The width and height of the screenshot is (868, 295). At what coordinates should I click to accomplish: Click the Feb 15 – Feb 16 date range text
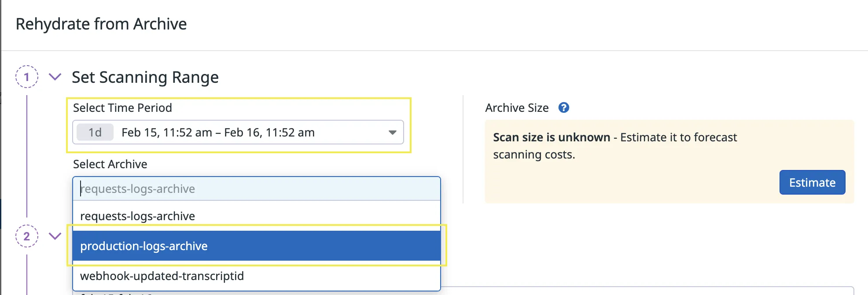pyautogui.click(x=218, y=133)
